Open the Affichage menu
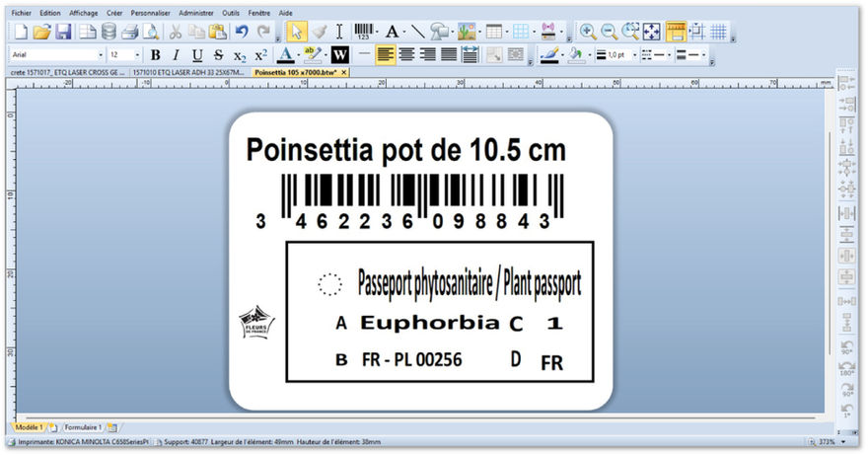Screen dimensions: 868x455 [83, 13]
